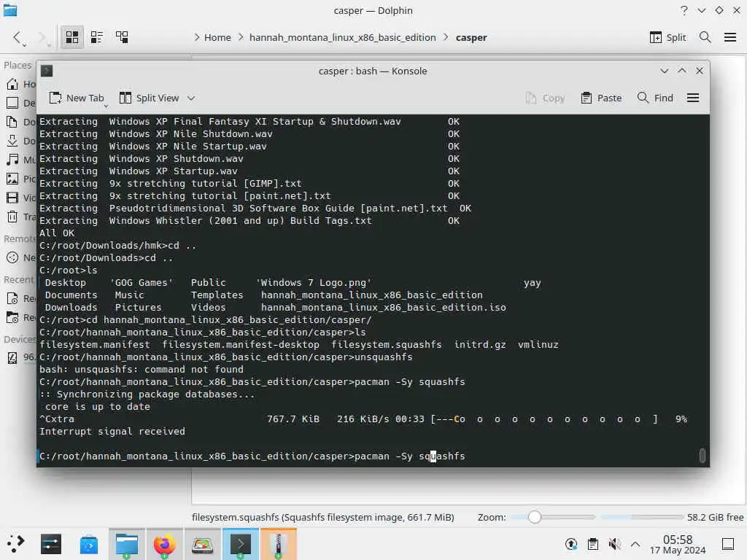Select Pictures in Places sidebar
This screenshot has height=560, width=747.
tap(20, 179)
